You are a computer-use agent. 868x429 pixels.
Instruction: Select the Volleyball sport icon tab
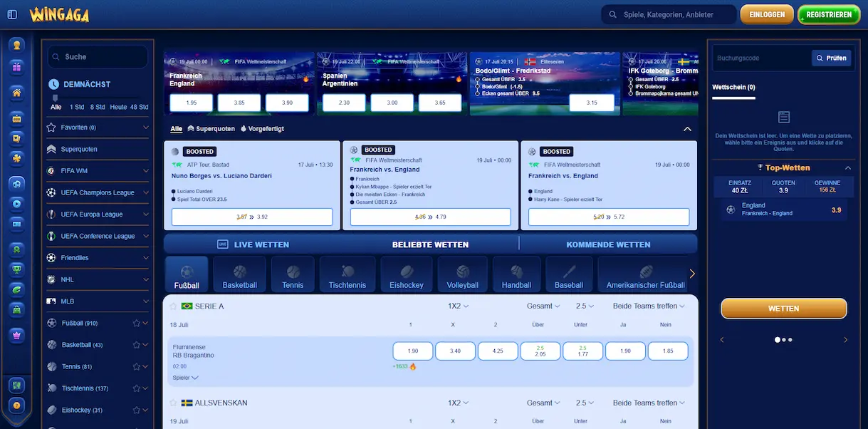tap(463, 274)
